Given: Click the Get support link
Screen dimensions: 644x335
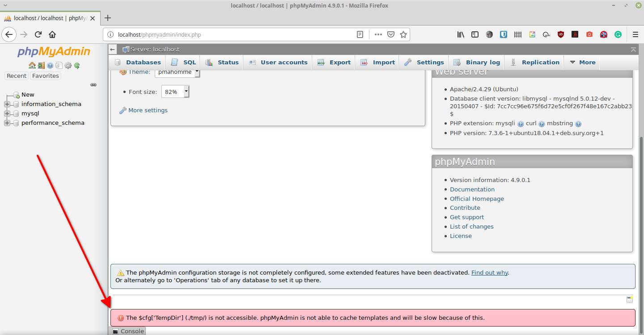Looking at the screenshot, I should (x=467, y=217).
